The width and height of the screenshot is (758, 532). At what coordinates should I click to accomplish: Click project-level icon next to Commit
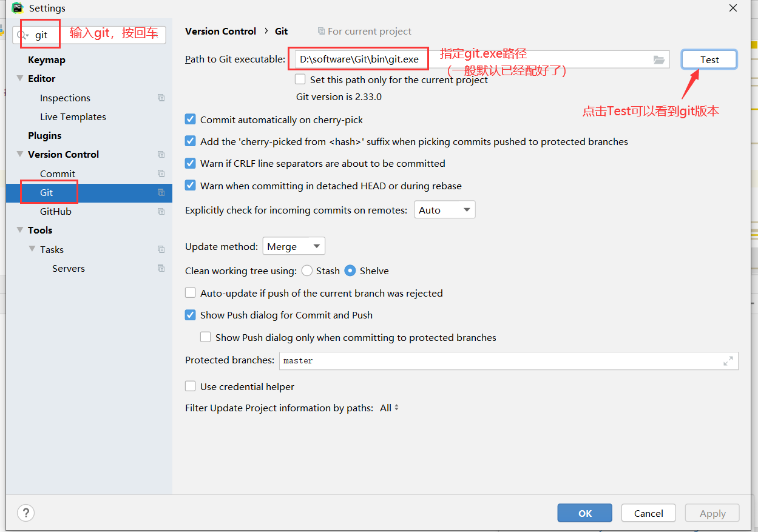(x=161, y=173)
